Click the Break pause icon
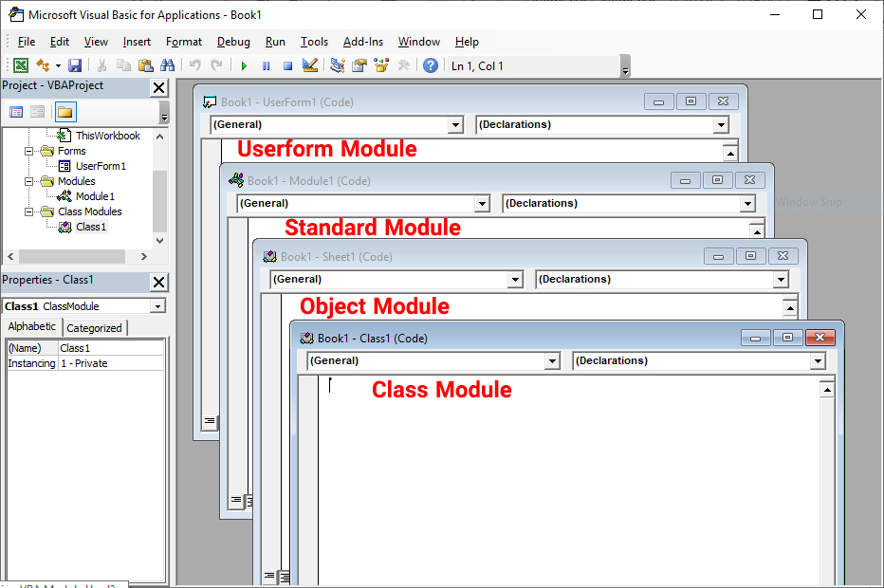Screen dimensions: 884x588 [x=267, y=66]
